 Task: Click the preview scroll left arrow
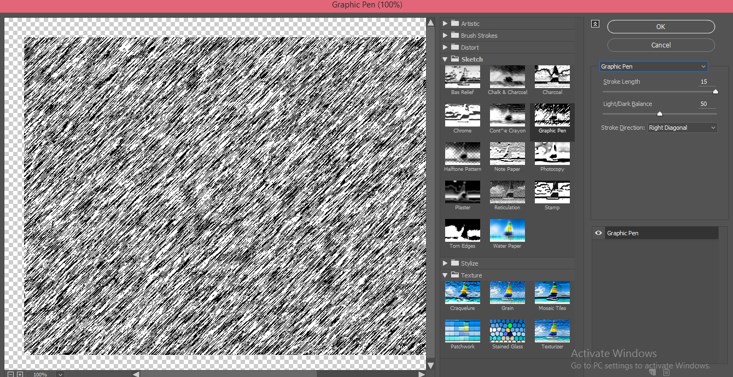coord(136,374)
